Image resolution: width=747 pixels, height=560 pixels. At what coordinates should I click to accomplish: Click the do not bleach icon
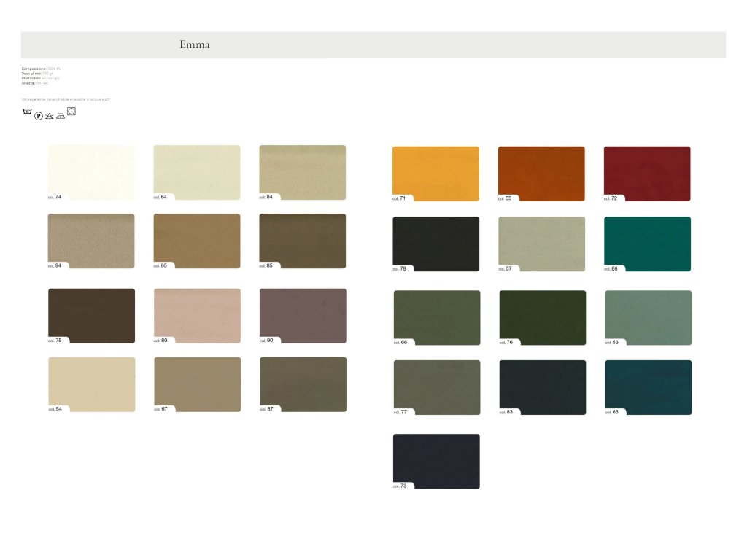(50, 116)
